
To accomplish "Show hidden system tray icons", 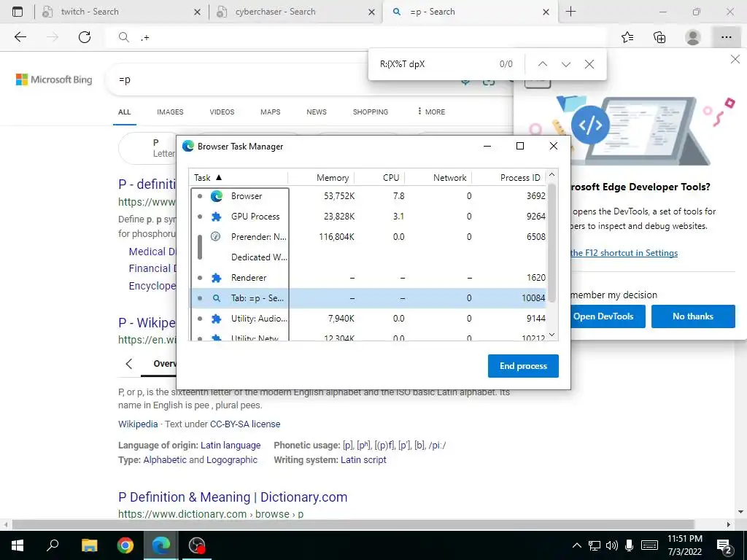I will click(576, 545).
